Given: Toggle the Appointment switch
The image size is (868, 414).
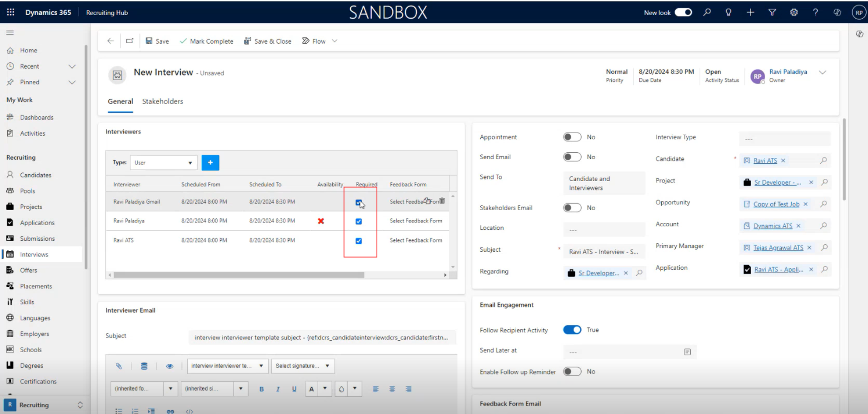Looking at the screenshot, I should [572, 137].
